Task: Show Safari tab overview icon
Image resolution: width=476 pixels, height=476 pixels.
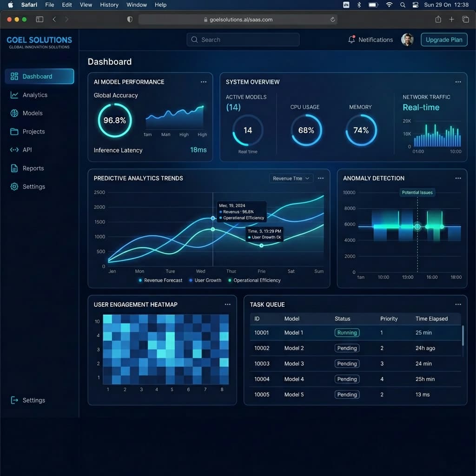Action: click(x=465, y=20)
